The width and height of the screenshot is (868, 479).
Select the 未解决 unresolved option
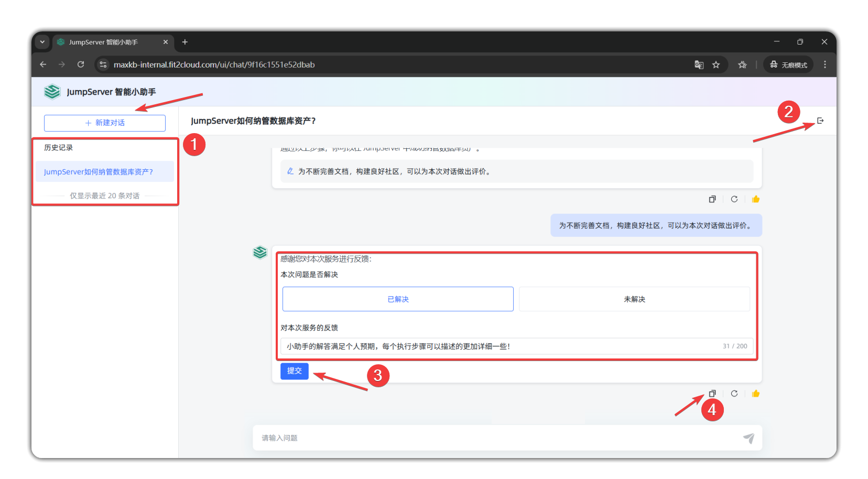[x=634, y=299]
